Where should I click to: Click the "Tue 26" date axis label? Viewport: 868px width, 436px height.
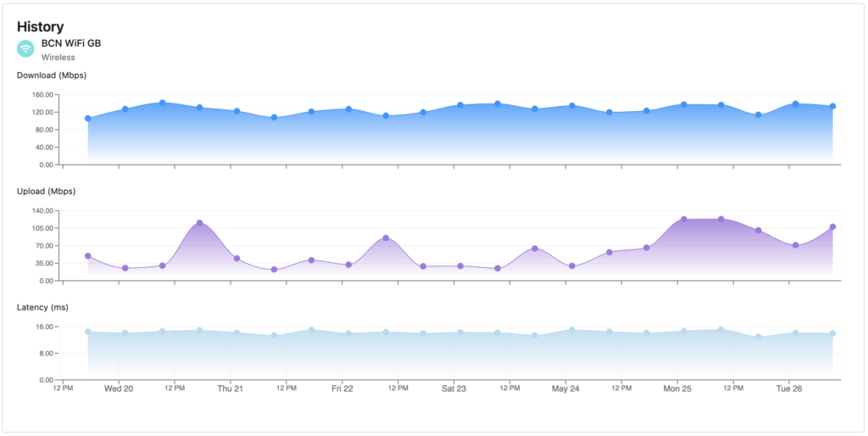click(x=789, y=388)
